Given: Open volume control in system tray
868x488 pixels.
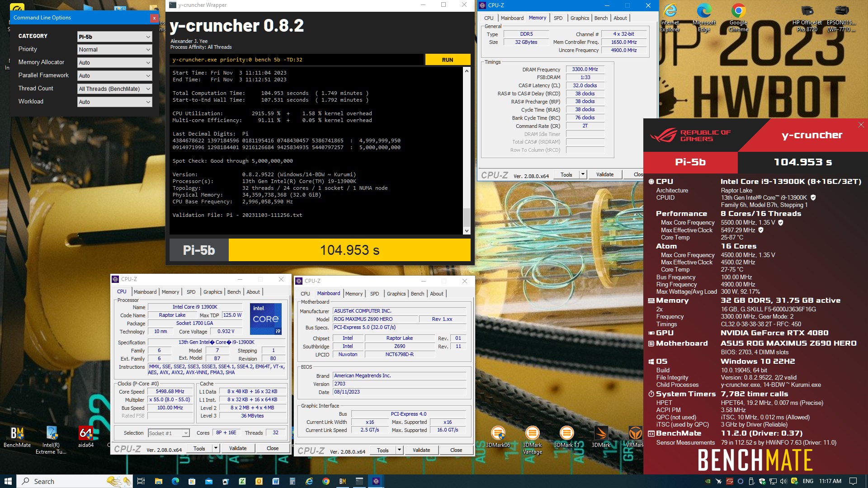Looking at the screenshot, I should [783, 481].
